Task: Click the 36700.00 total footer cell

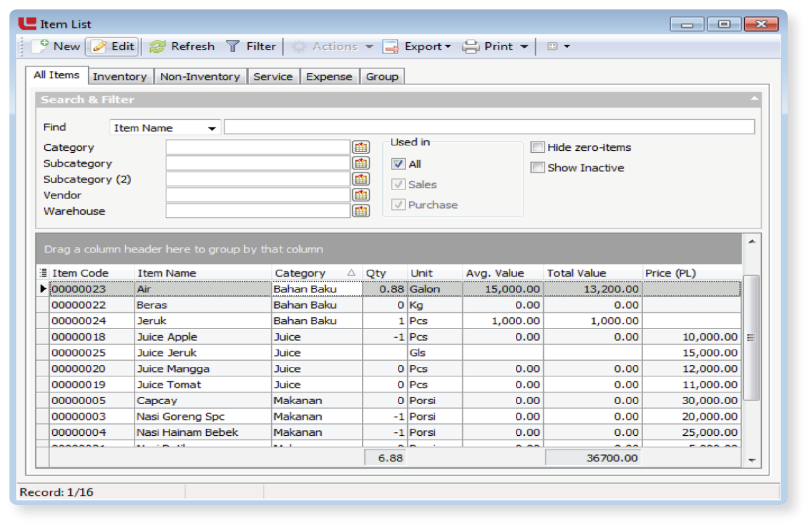Action: 593,458
